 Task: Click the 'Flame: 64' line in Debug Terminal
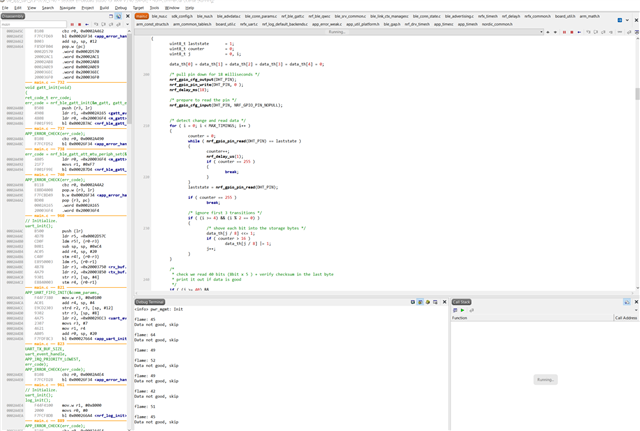145,335
